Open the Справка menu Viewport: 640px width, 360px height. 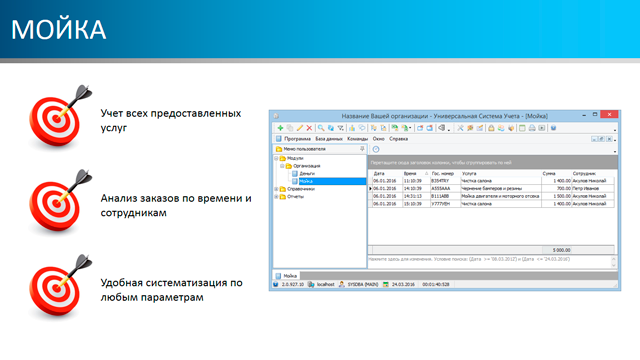[398, 139]
